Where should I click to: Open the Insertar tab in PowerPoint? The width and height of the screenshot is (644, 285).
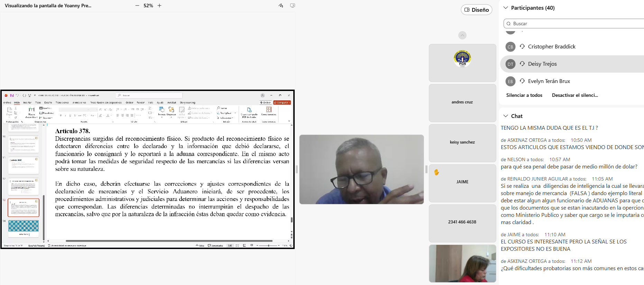click(x=27, y=103)
